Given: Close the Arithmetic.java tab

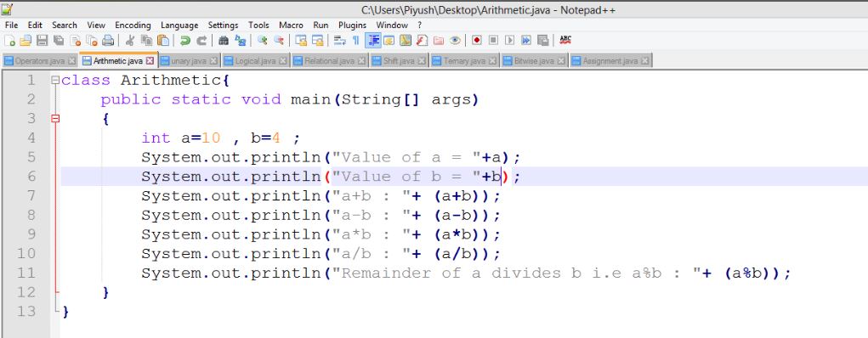Looking at the screenshot, I should (150, 61).
